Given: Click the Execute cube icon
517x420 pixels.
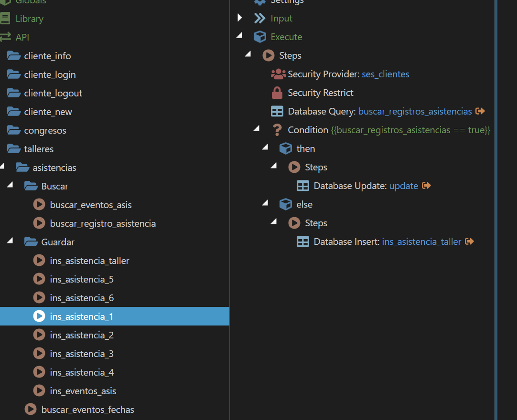Looking at the screenshot, I should click(x=259, y=37).
